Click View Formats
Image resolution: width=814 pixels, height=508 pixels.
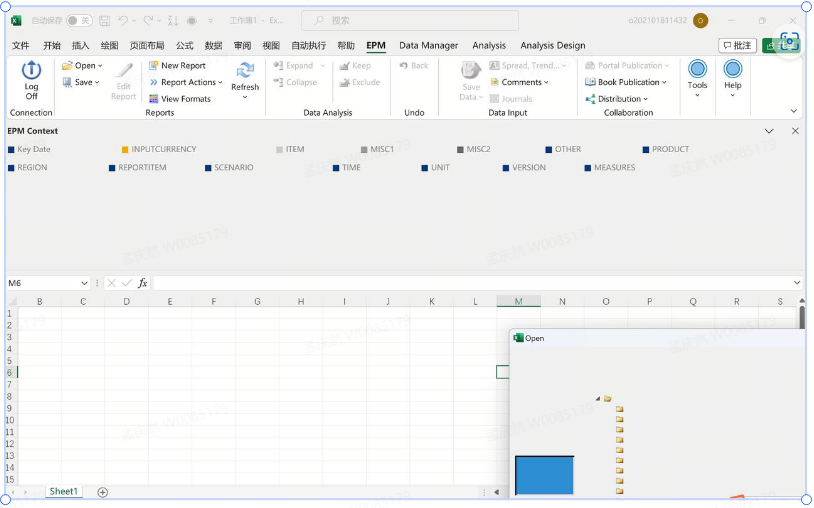coord(180,99)
